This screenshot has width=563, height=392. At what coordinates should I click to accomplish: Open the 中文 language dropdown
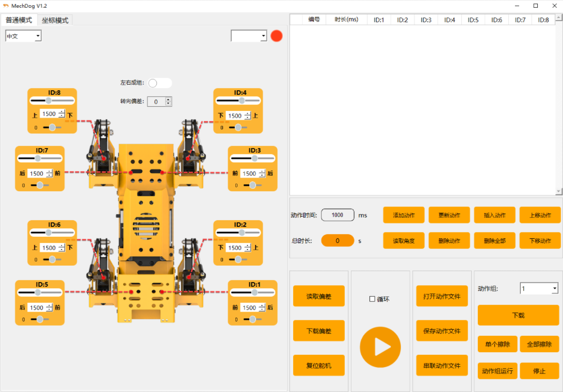[x=23, y=36]
